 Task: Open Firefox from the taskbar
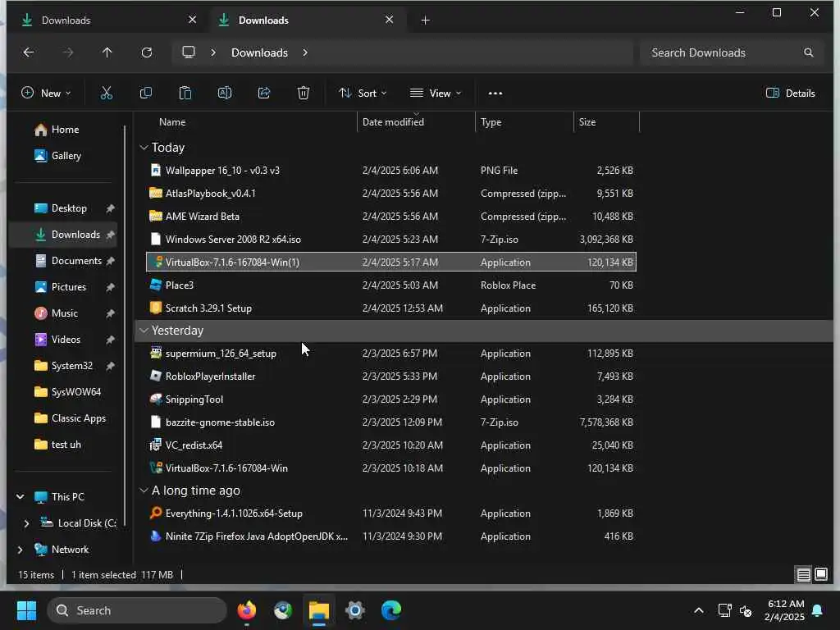[x=246, y=610]
